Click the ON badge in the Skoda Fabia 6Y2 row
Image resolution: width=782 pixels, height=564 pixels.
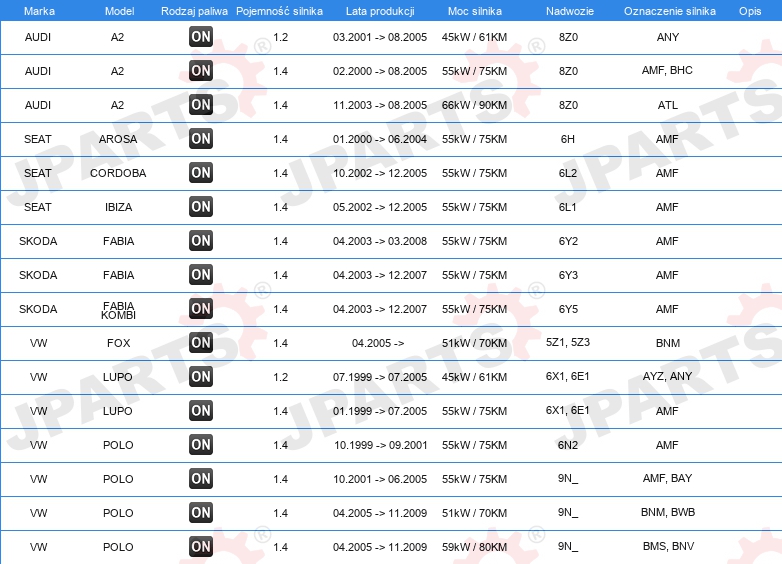[x=201, y=240]
